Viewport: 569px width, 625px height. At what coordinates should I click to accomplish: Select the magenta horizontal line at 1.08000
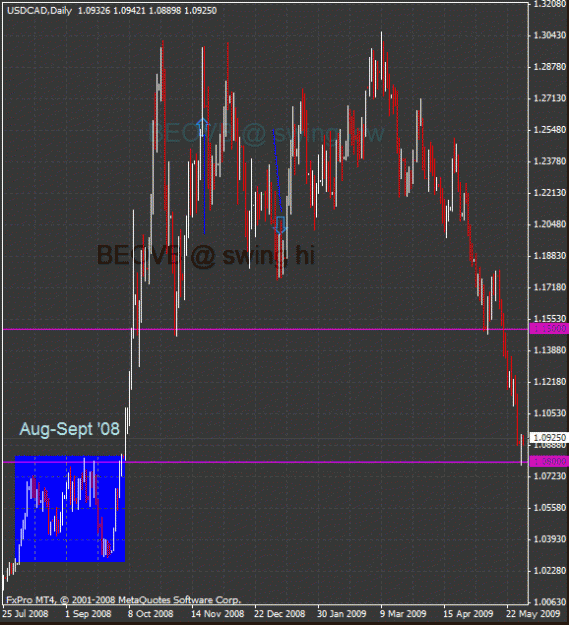tap(266, 462)
